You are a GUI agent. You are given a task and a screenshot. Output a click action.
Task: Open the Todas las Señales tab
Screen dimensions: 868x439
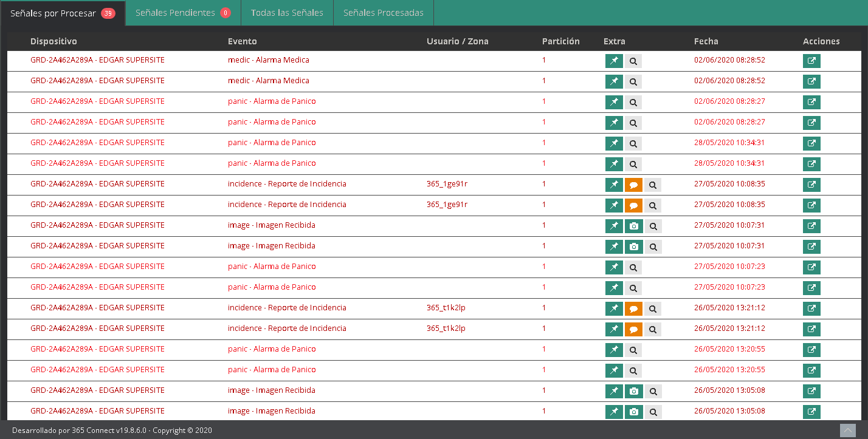[x=287, y=13]
